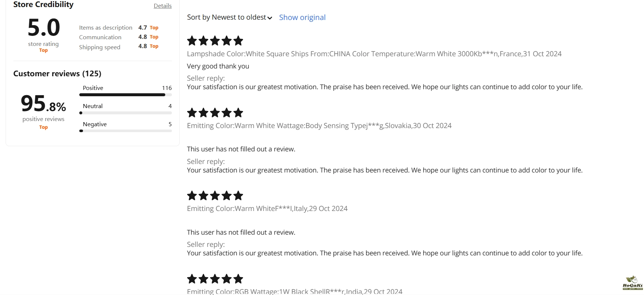Click the Negative reviews bar

(126, 131)
